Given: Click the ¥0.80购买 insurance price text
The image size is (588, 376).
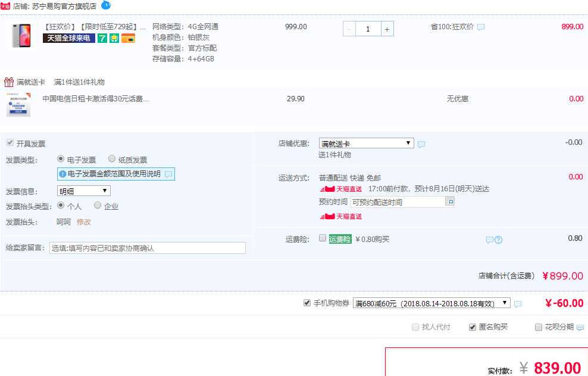Looking at the screenshot, I should coord(373,240).
